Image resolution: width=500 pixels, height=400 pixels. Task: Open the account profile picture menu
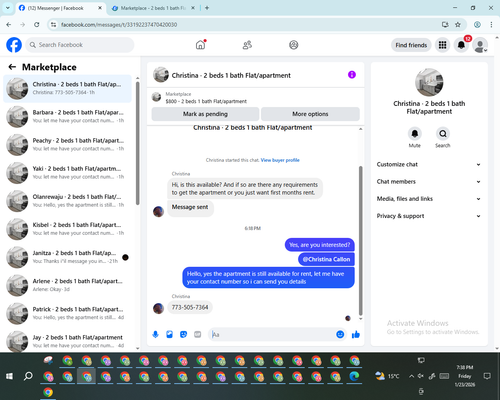coord(480,45)
